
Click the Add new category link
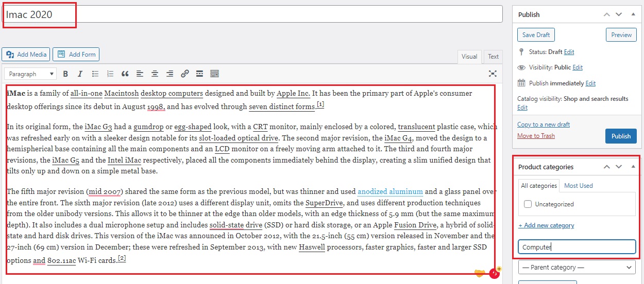coord(546,225)
